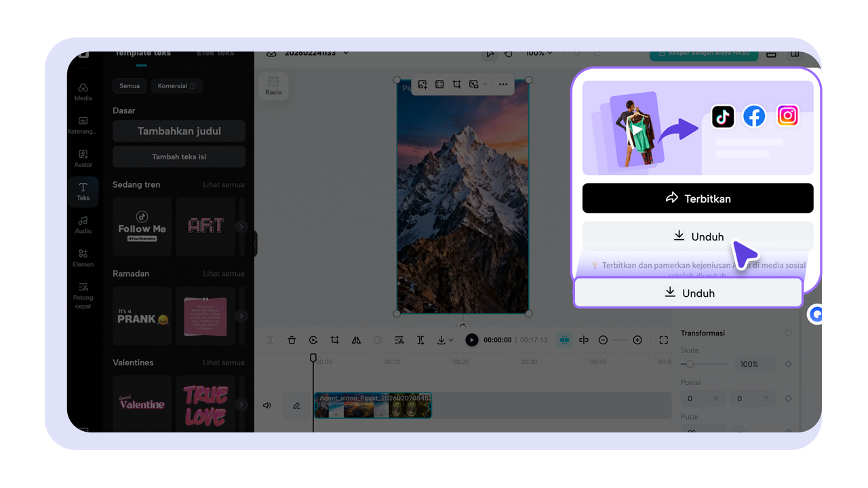The width and height of the screenshot is (868, 488).
Task: Select the Teks sidebar tool
Action: pyautogui.click(x=83, y=192)
